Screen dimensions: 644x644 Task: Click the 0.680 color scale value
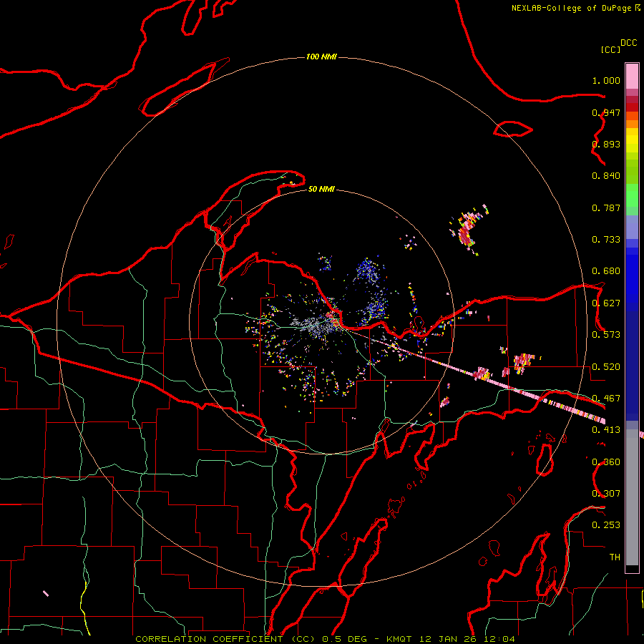606,271
